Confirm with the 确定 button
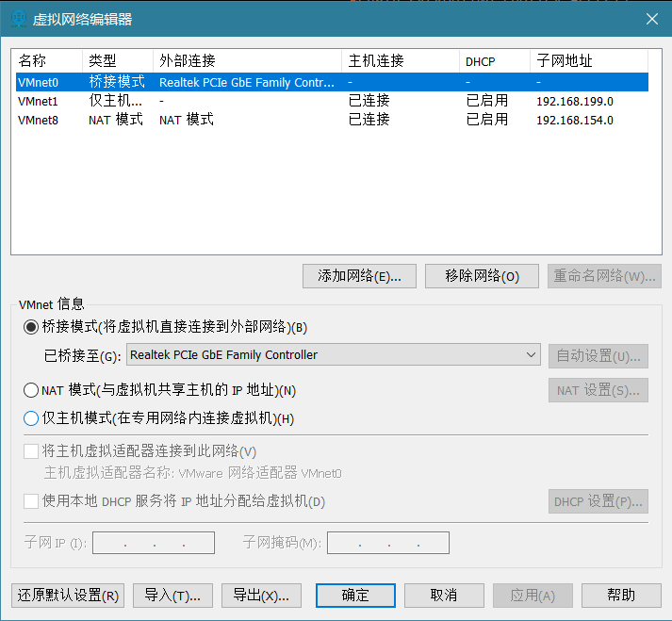Image resolution: width=672 pixels, height=621 pixels. coord(355,596)
